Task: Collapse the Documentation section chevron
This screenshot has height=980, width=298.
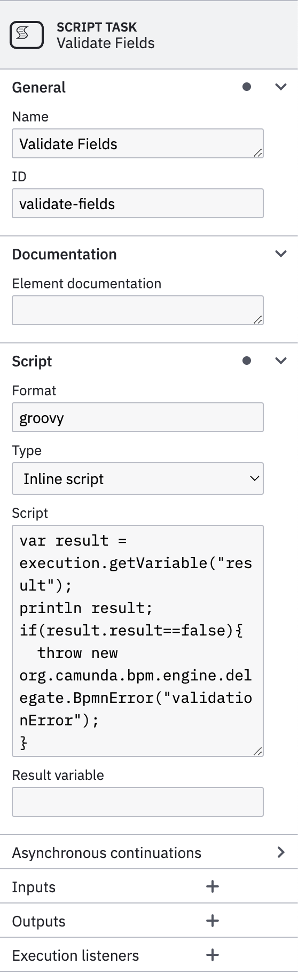Action: (281, 254)
